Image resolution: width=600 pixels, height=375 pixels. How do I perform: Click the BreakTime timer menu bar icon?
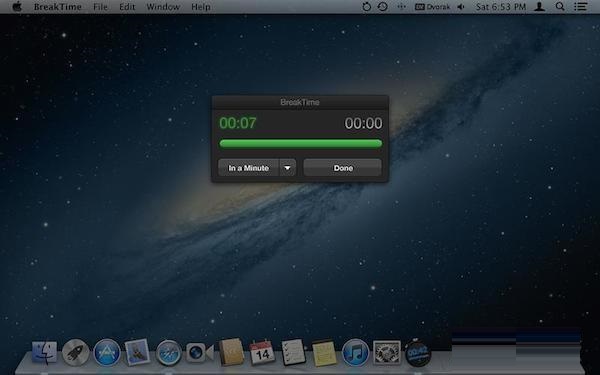366,7
